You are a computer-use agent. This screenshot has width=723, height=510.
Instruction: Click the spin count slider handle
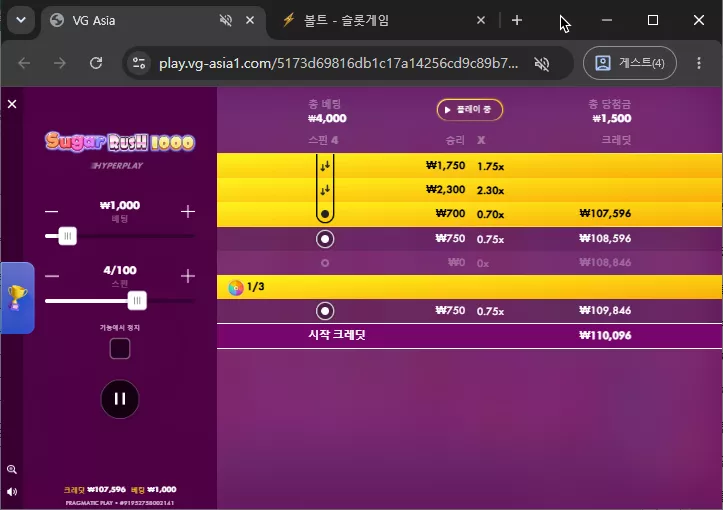(137, 301)
